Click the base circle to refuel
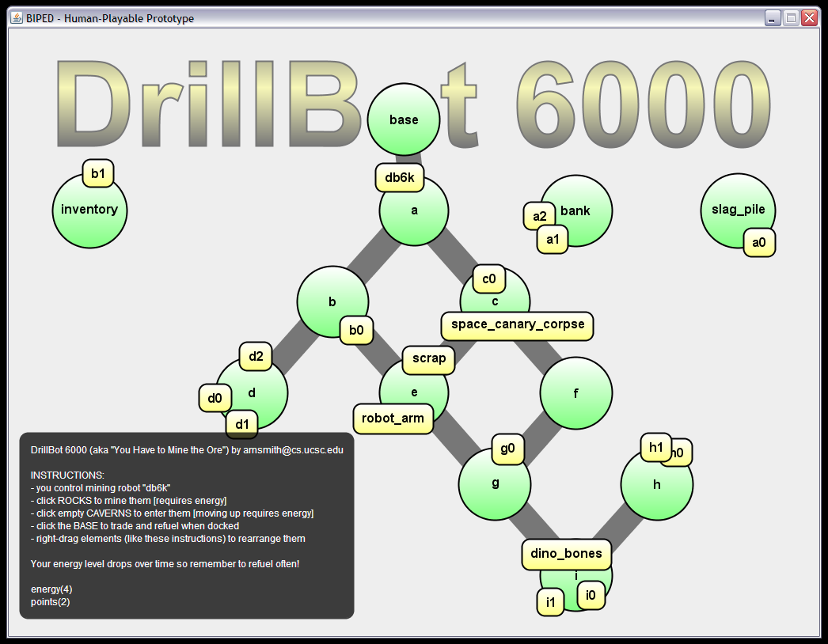This screenshot has height=644, width=828. click(403, 119)
